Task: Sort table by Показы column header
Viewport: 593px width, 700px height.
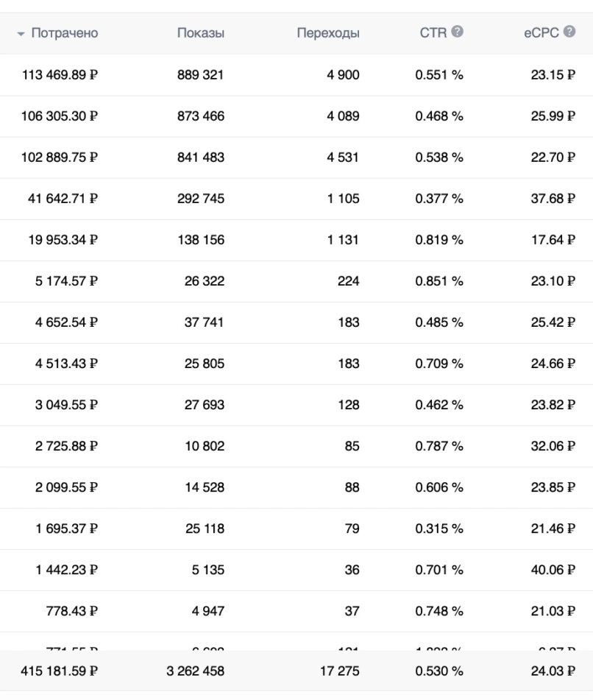Action: tap(201, 33)
